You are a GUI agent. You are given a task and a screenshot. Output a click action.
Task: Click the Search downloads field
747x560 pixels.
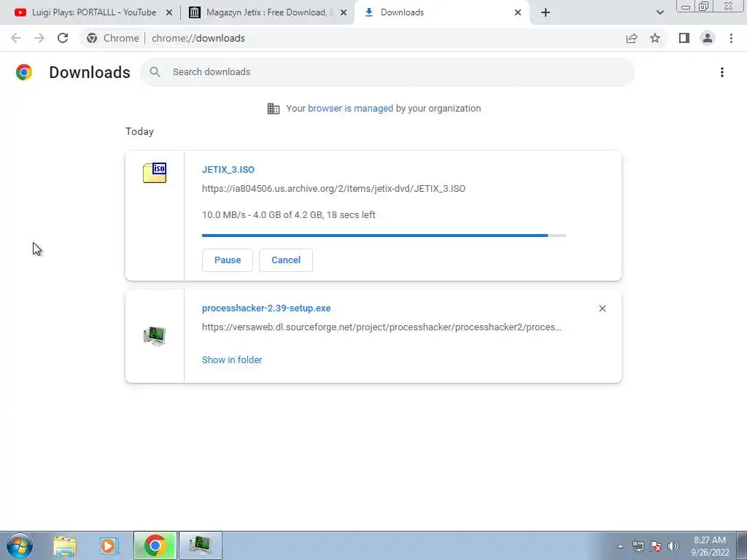[387, 72]
